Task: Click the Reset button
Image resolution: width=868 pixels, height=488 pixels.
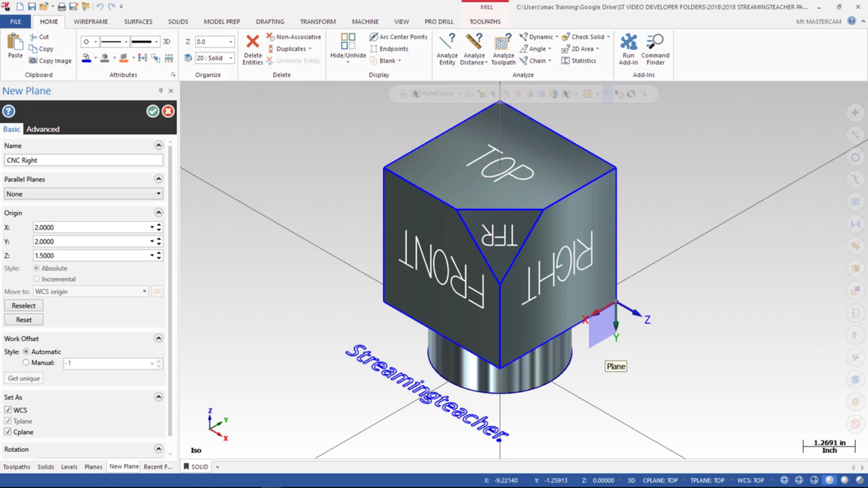Action: [24, 319]
